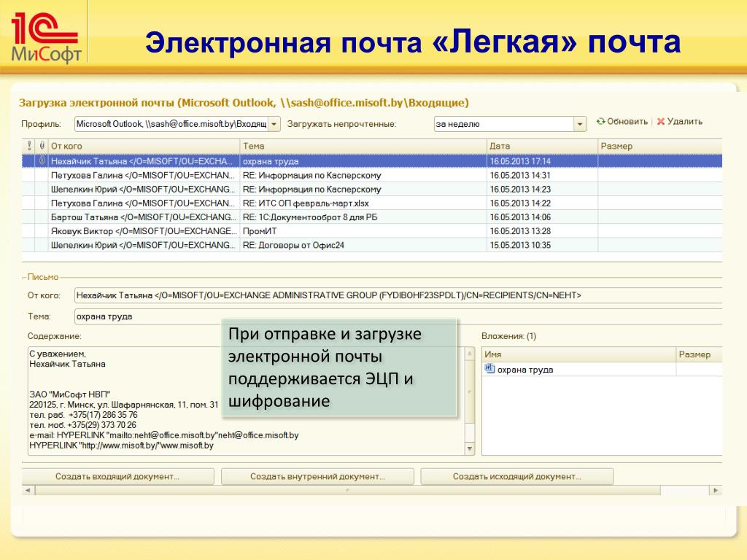Select email with subject 'ПромИТ'
The height and width of the screenshot is (560, 747).
click(371, 231)
